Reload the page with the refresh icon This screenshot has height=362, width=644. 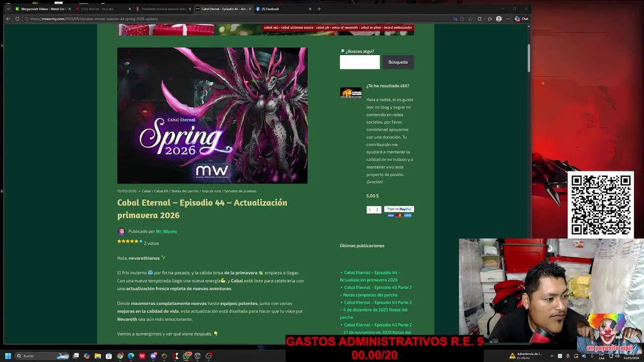click(17, 19)
